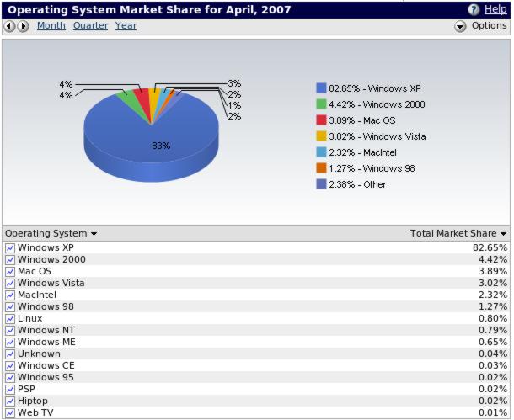514x420 pixels.
Task: Click the Mac OS row name
Action: pyautogui.click(x=35, y=271)
